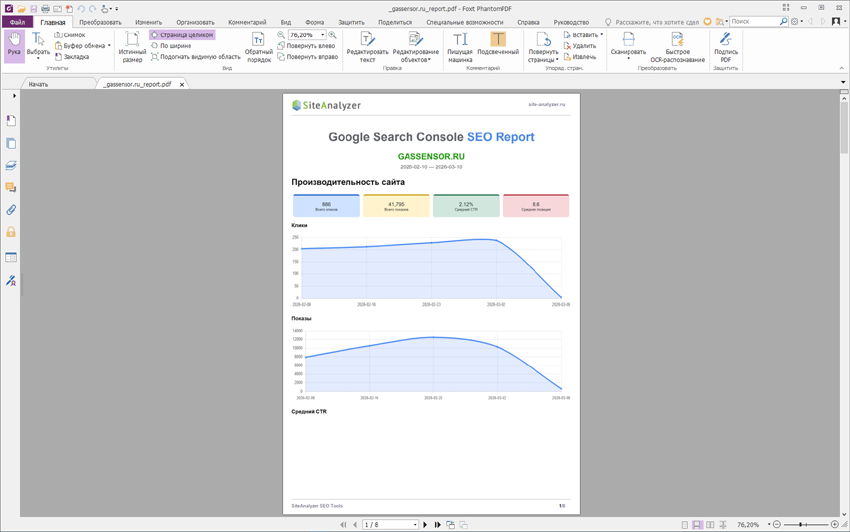The height and width of the screenshot is (532, 850).
Task: Expand the Insert (Вставить) dropdown
Action: click(x=601, y=34)
